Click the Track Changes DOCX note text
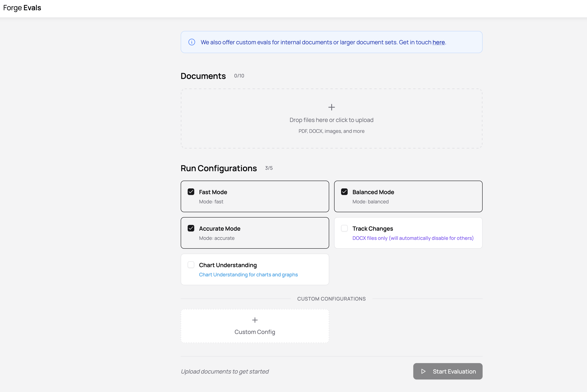 pos(413,238)
